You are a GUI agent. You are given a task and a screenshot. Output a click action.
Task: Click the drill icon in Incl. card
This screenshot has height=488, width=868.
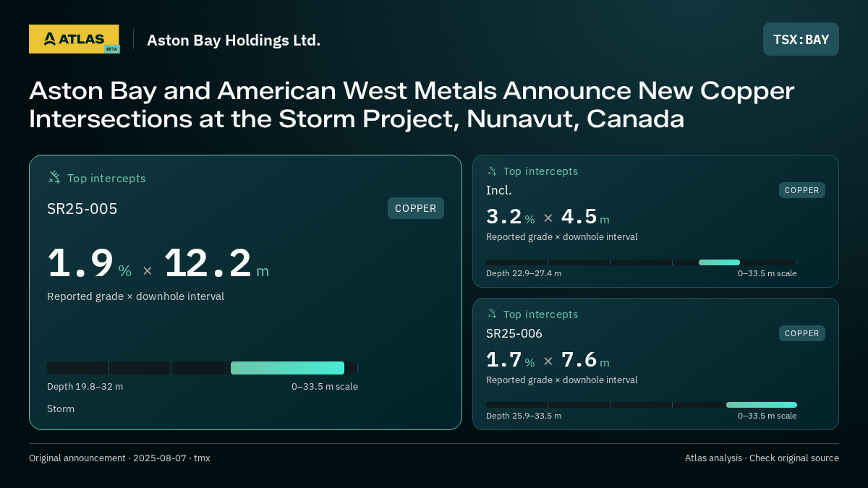click(x=492, y=171)
